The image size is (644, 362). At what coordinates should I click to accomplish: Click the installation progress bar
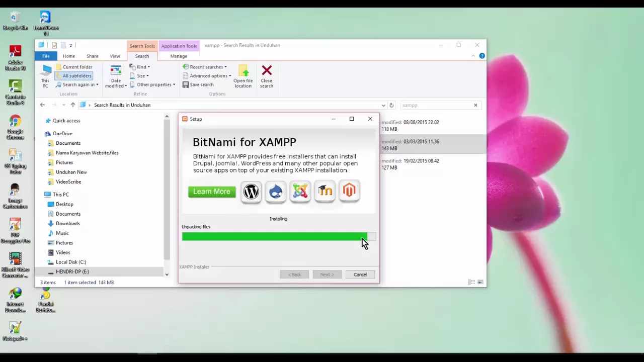tap(279, 237)
